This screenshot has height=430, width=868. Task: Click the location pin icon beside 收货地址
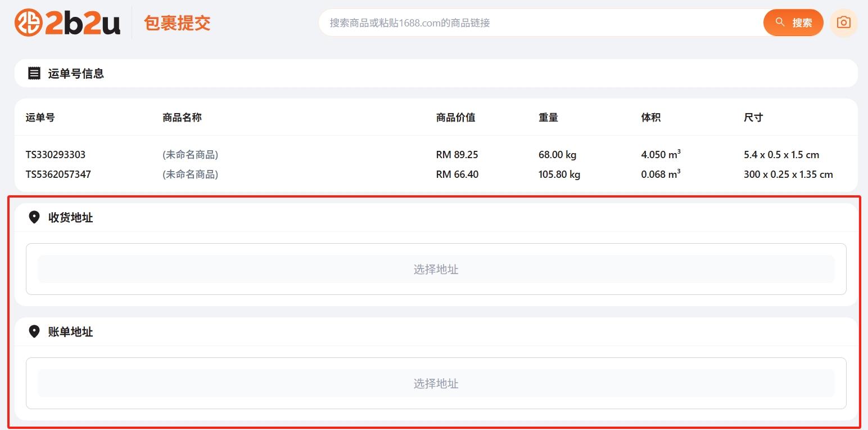pos(34,218)
